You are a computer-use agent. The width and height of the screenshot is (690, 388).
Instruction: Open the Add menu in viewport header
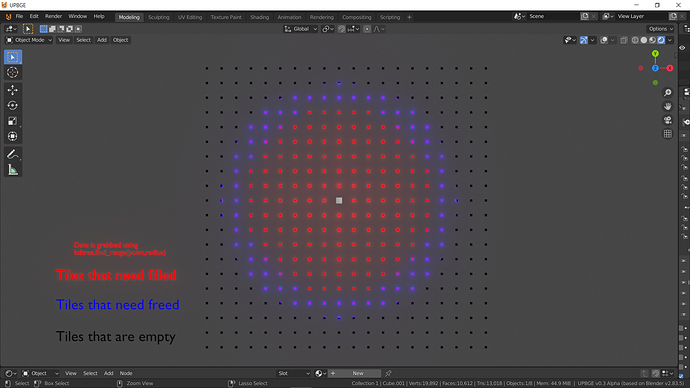(102, 40)
